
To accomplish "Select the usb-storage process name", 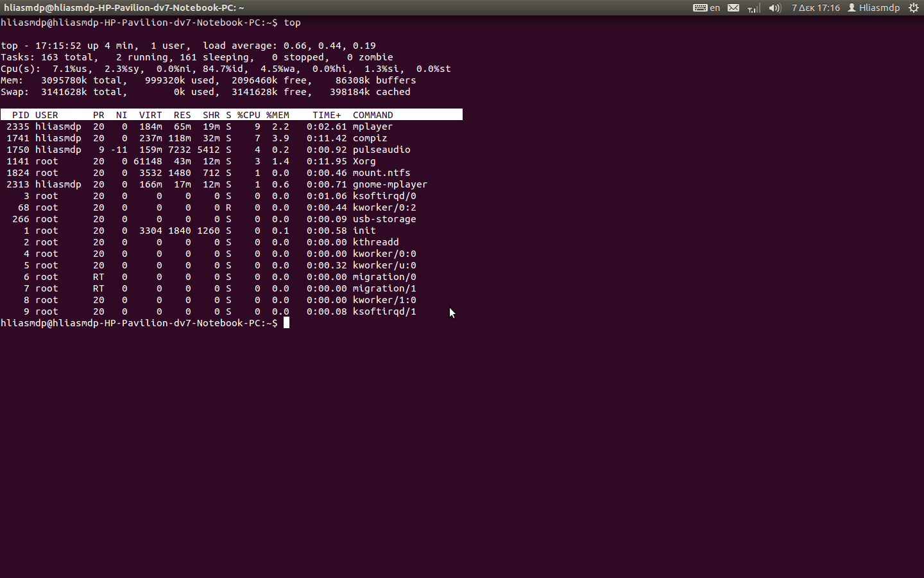I will pyautogui.click(x=384, y=219).
